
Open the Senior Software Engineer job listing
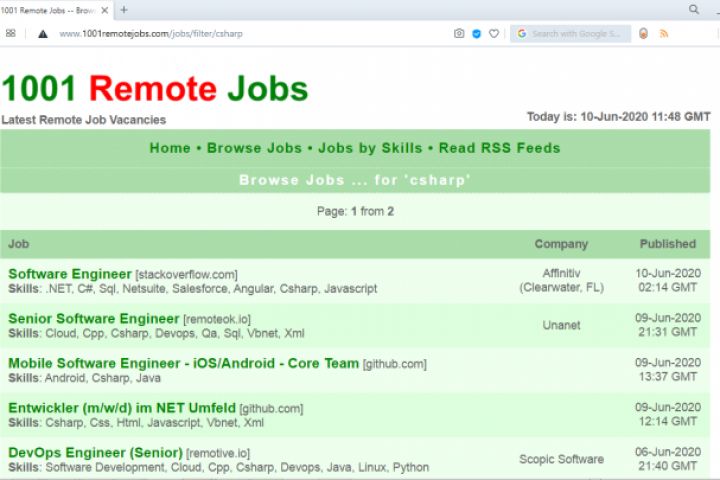point(94,319)
